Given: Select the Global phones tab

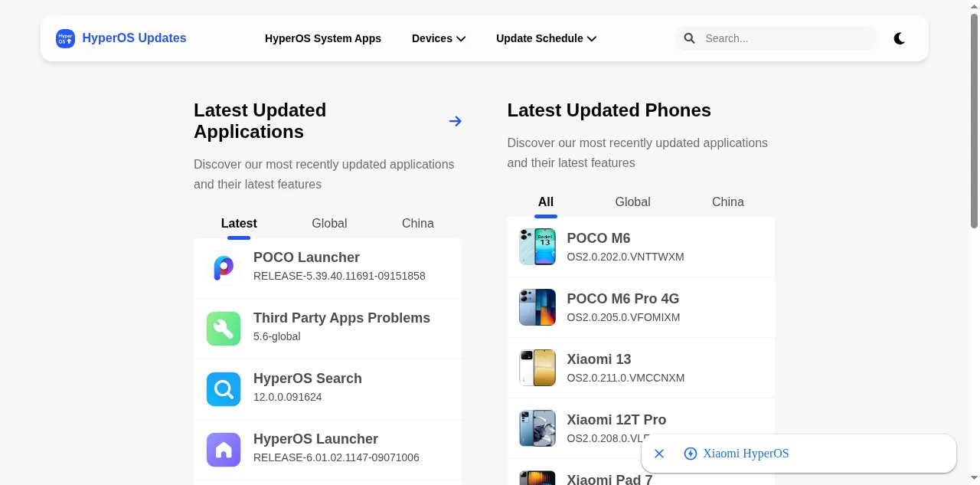Looking at the screenshot, I should 632,202.
